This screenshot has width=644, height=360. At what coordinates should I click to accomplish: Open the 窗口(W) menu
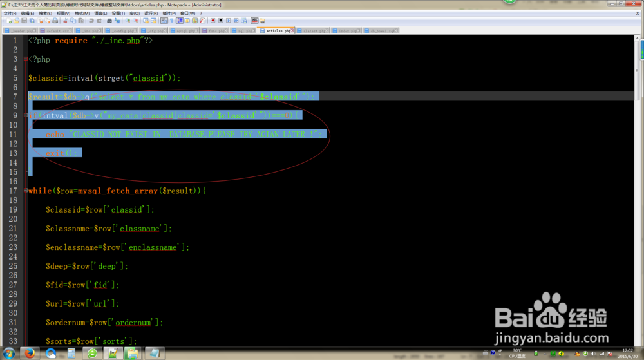coord(187,13)
